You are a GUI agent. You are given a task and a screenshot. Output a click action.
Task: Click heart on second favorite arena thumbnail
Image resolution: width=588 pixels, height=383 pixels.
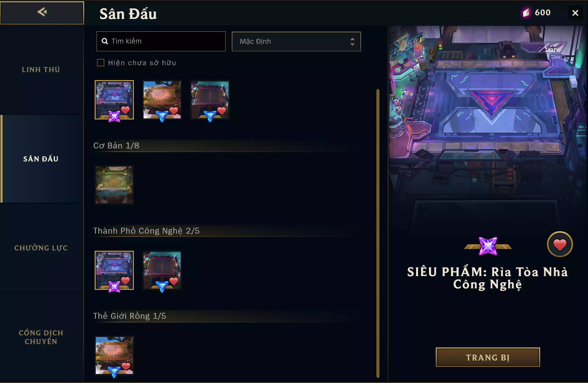pos(174,111)
